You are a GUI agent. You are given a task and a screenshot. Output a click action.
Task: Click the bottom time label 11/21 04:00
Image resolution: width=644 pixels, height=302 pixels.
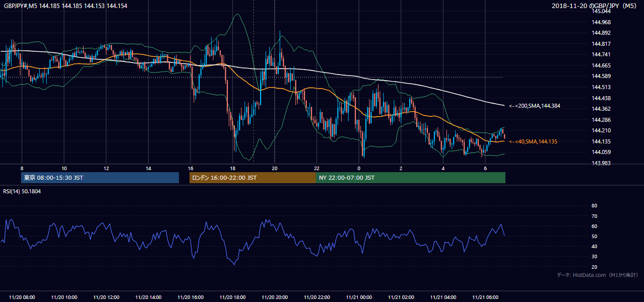443,297
